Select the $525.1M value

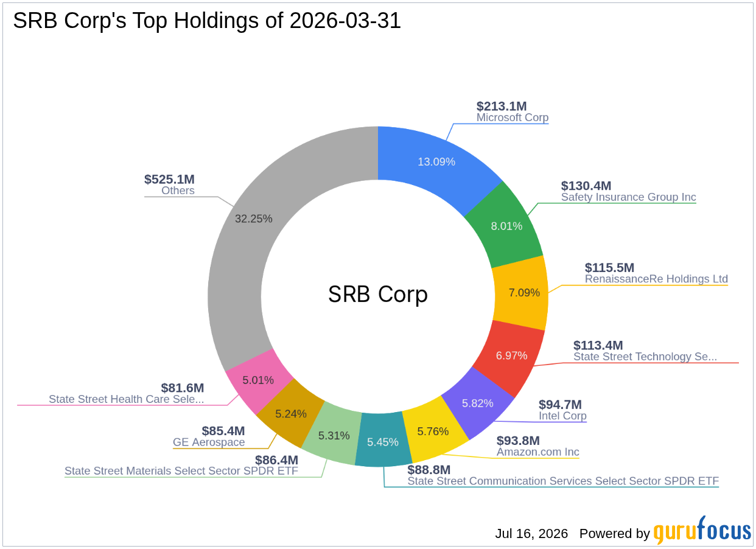(x=169, y=179)
